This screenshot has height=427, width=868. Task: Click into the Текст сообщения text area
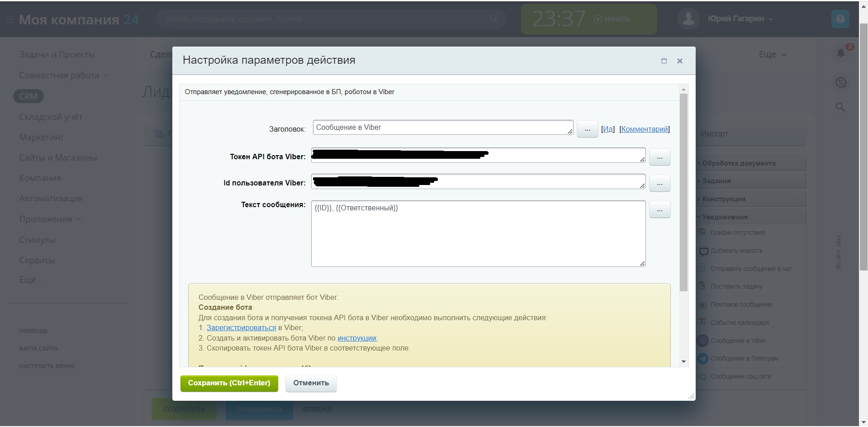coord(478,234)
